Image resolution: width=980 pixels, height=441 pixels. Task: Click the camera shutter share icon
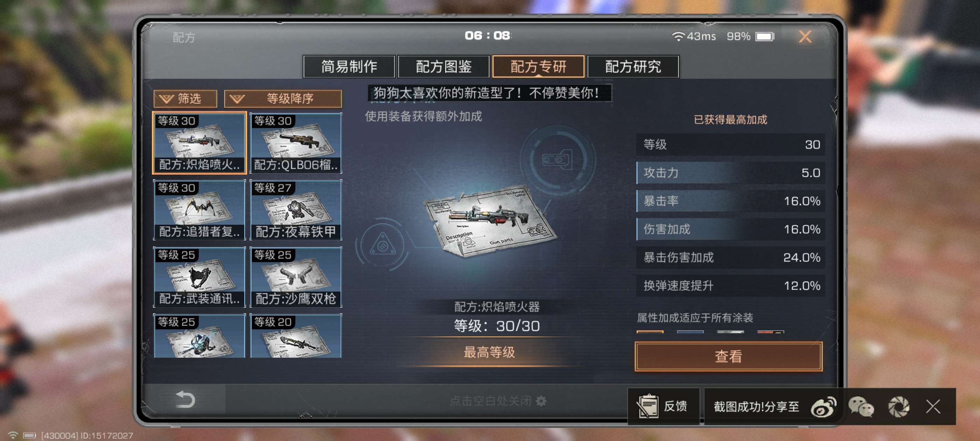[x=898, y=406]
